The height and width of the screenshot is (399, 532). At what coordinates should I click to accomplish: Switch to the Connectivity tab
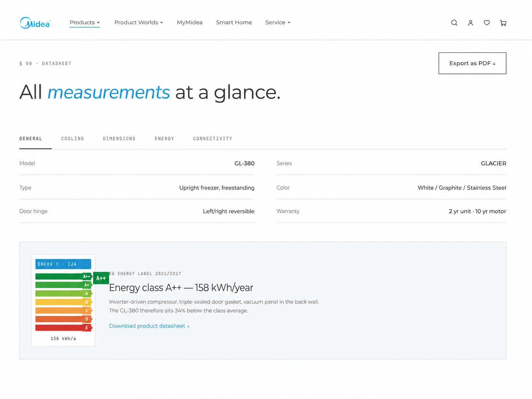tap(213, 139)
